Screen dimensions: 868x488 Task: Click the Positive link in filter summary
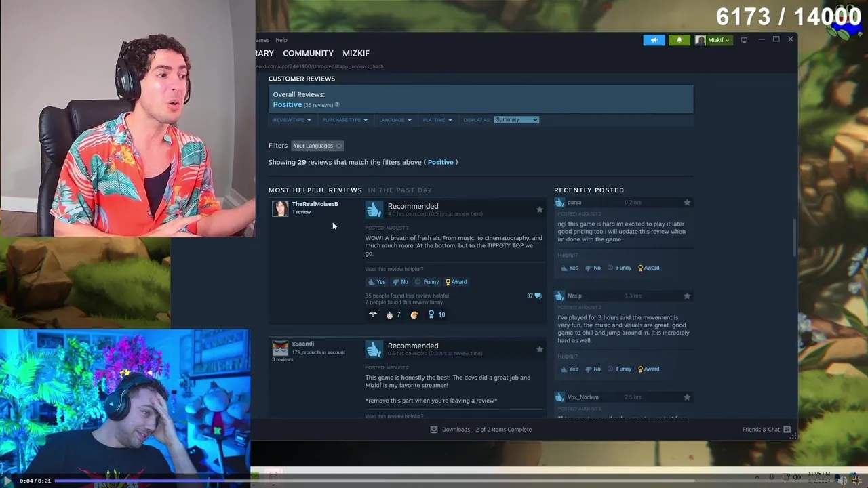tap(440, 162)
